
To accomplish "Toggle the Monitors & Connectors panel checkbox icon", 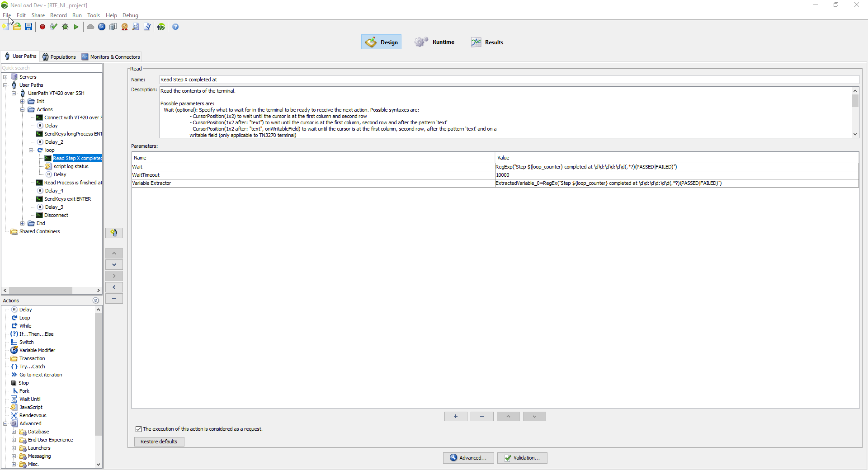I will point(85,57).
